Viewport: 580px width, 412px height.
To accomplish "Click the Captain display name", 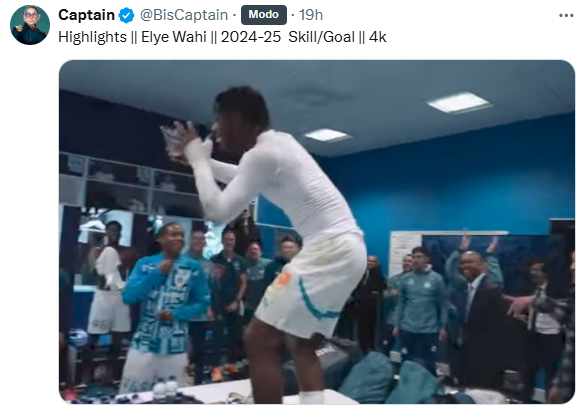I will pyautogui.click(x=86, y=15).
